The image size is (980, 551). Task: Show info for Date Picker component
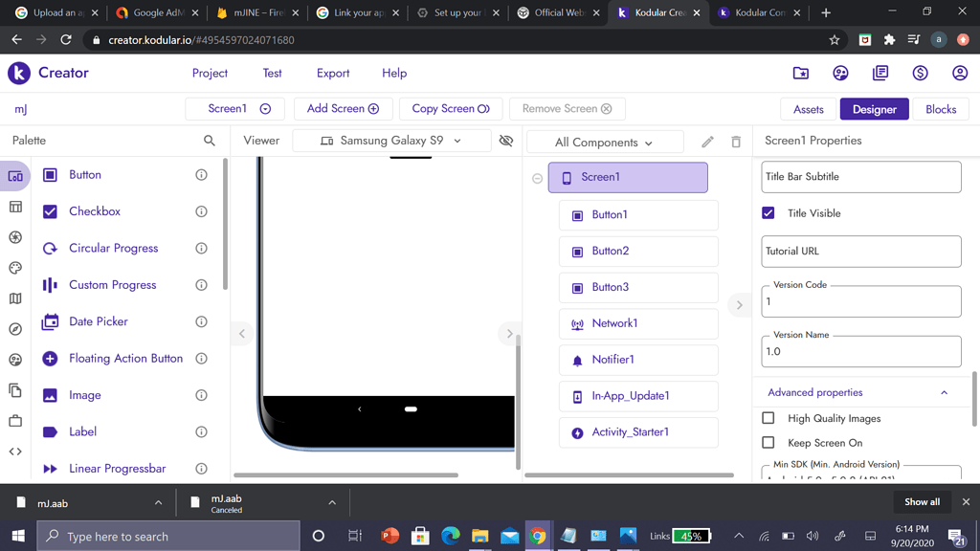tap(201, 321)
